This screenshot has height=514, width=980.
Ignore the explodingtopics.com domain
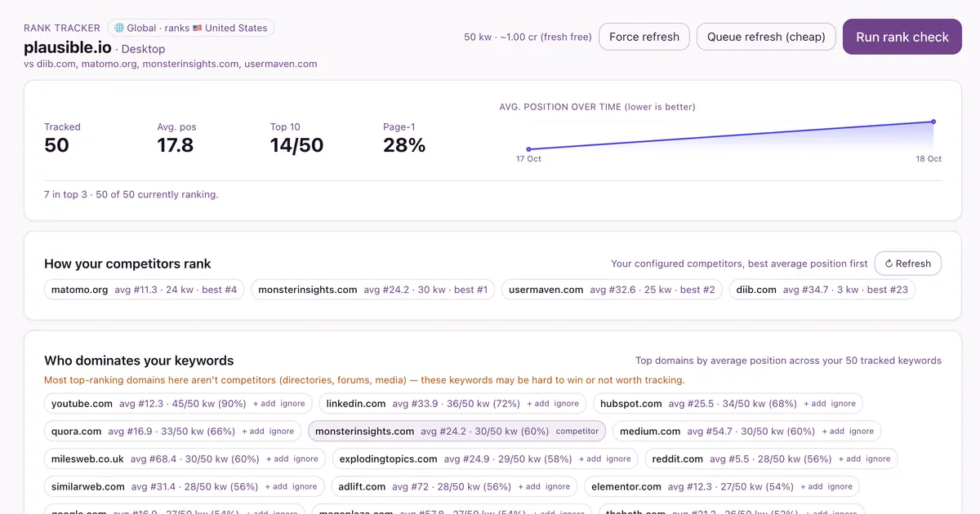pyautogui.click(x=619, y=459)
